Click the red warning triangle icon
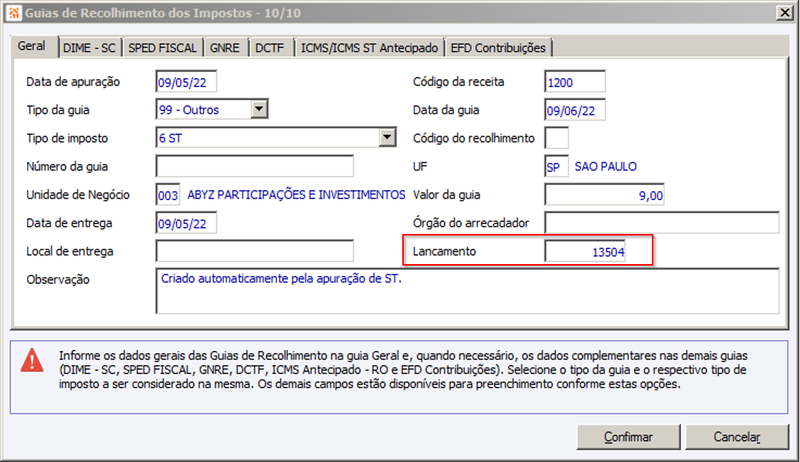Image resolution: width=800 pixels, height=462 pixels. click(x=32, y=360)
